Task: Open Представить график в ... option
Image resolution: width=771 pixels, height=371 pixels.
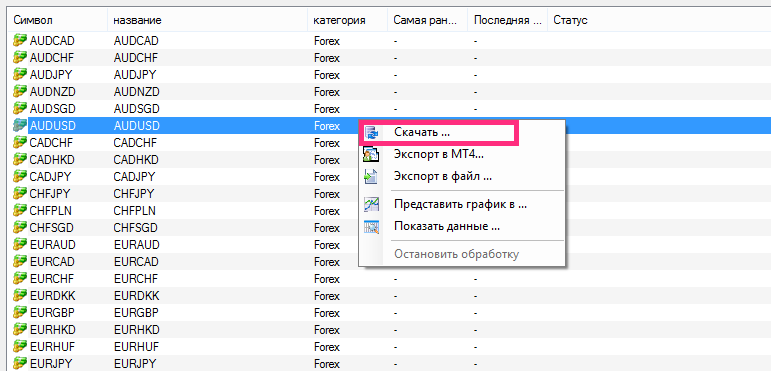Action: [x=461, y=204]
